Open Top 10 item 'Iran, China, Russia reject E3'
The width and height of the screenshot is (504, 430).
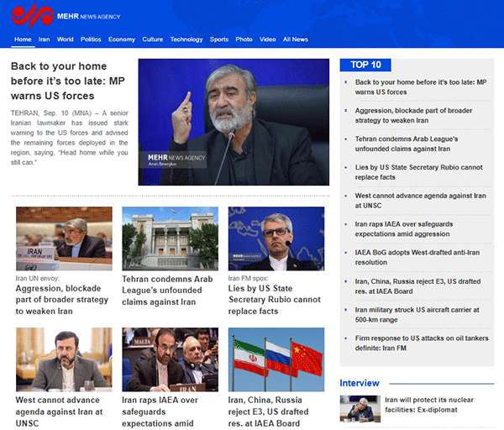[x=417, y=286]
